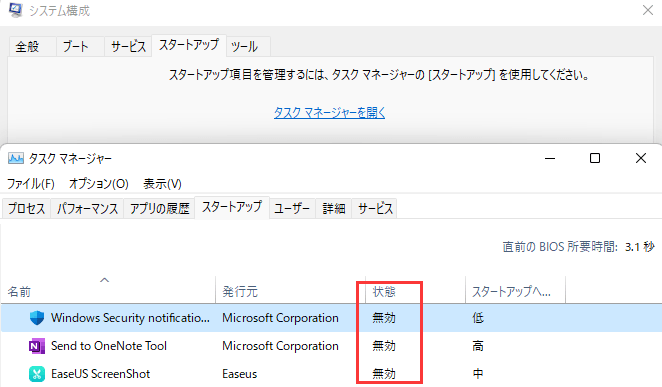Click 無効 status of EaseUS ScreenShot row
Viewport: 662px width, 387px height.
[384, 374]
